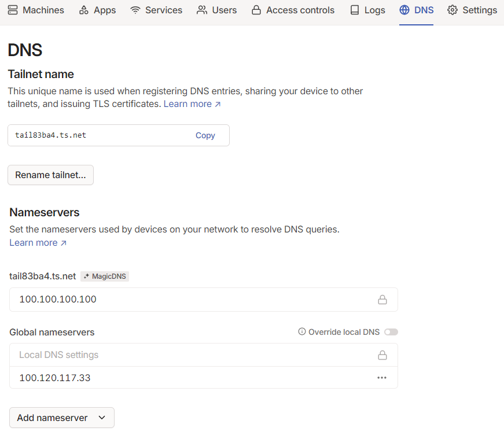
Task: Select the 100.100.100.100 nameserver entry
Action: click(204, 300)
